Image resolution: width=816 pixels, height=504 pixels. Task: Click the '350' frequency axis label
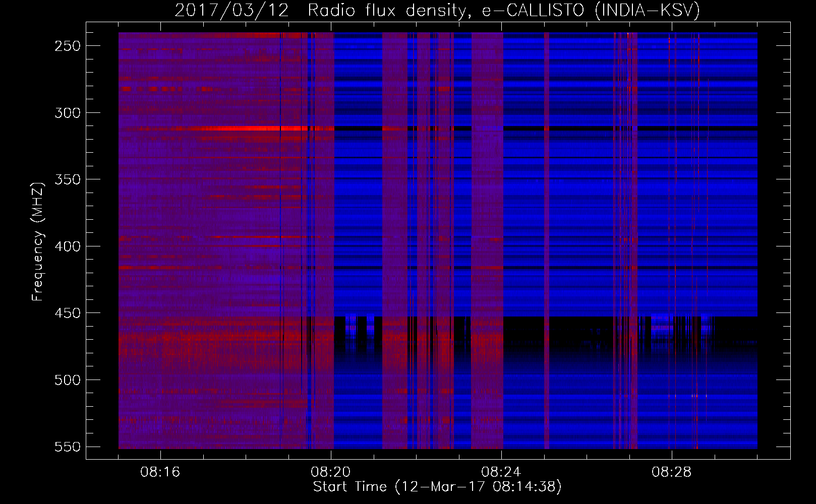point(68,179)
